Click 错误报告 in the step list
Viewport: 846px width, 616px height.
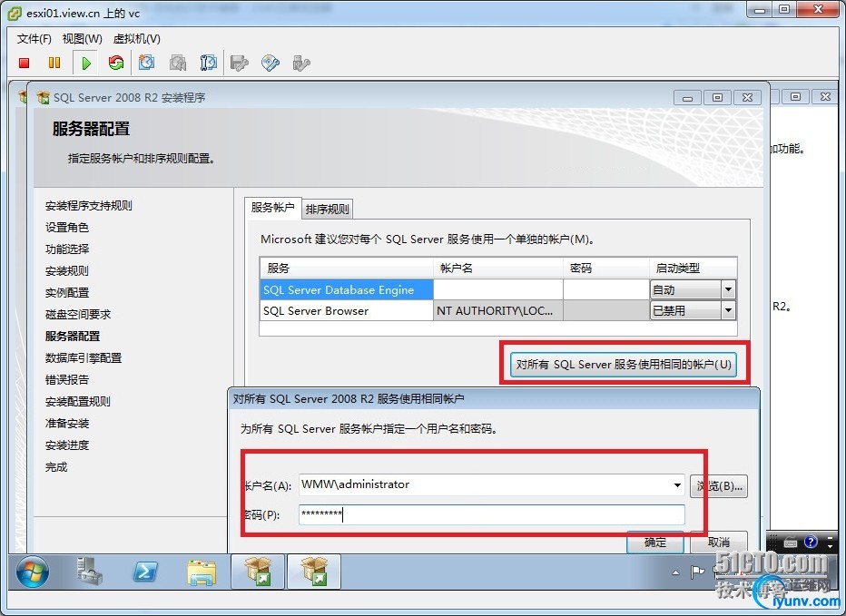point(67,380)
